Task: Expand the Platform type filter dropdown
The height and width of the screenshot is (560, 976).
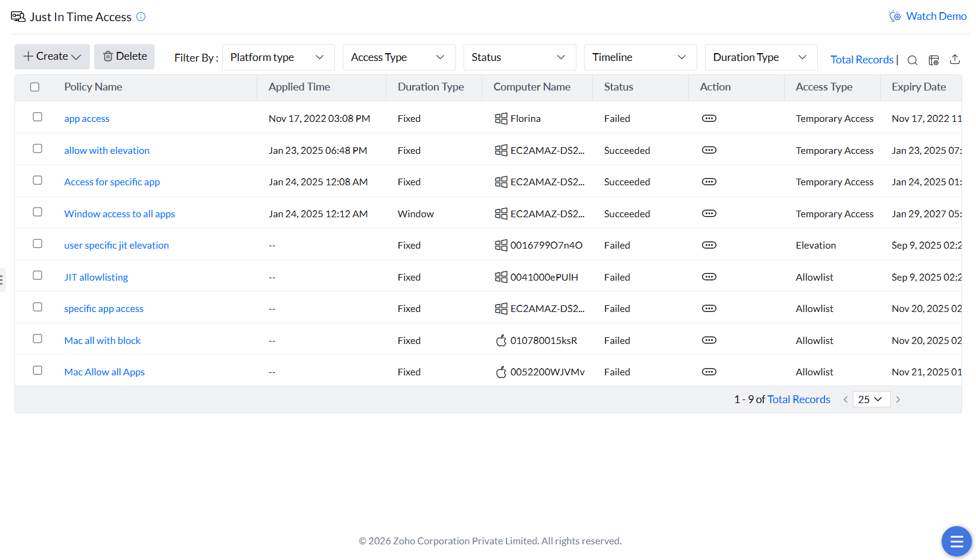Action: click(278, 57)
